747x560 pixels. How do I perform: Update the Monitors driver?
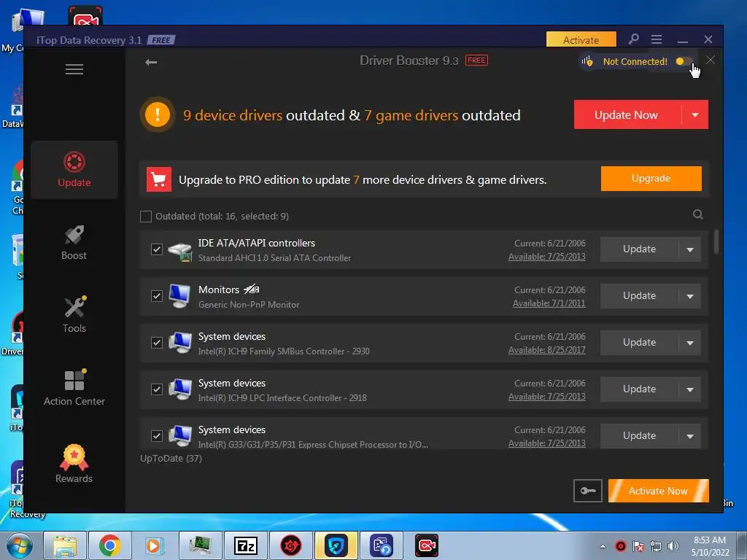(x=639, y=296)
